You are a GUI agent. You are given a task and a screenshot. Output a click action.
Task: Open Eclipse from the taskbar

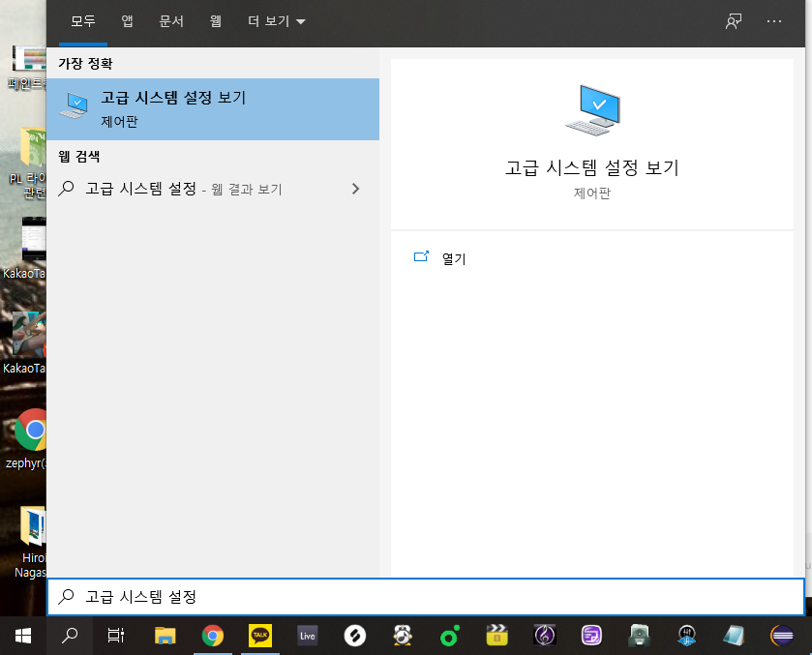782,636
